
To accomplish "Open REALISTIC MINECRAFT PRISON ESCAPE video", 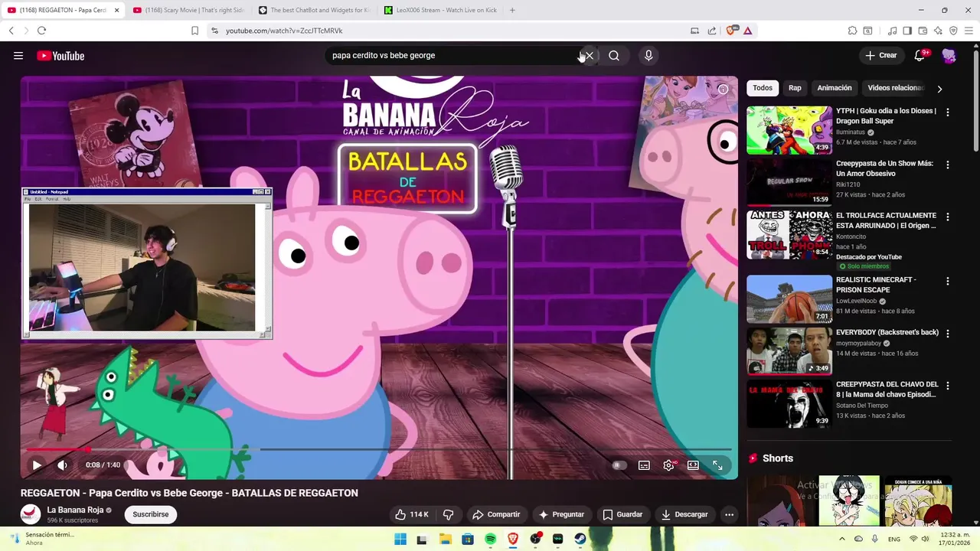I will (789, 298).
